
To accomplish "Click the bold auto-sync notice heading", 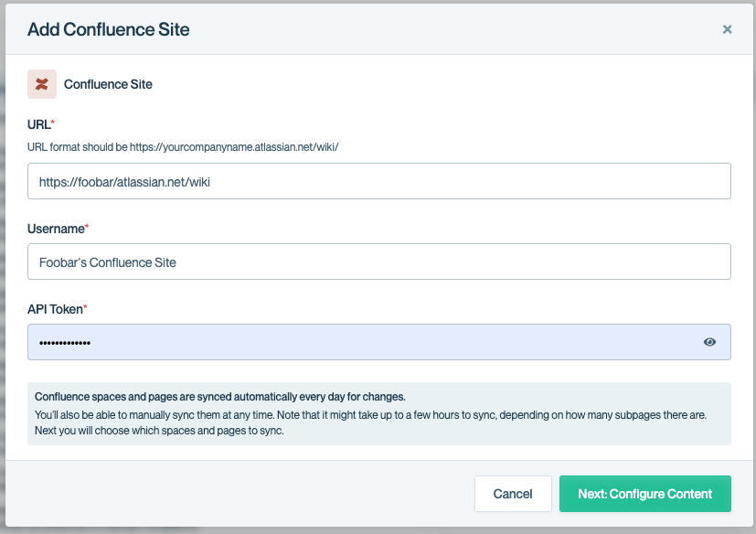I will 219,397.
